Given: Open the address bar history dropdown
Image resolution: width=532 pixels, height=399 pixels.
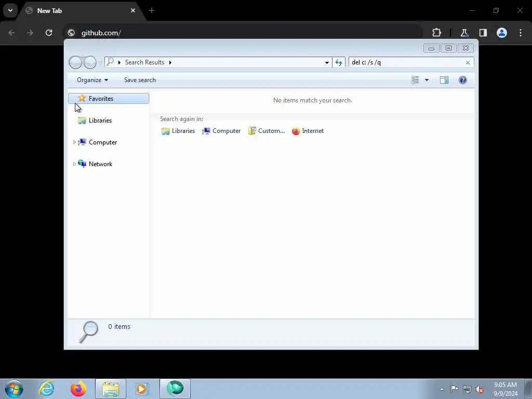Looking at the screenshot, I should tap(327, 62).
